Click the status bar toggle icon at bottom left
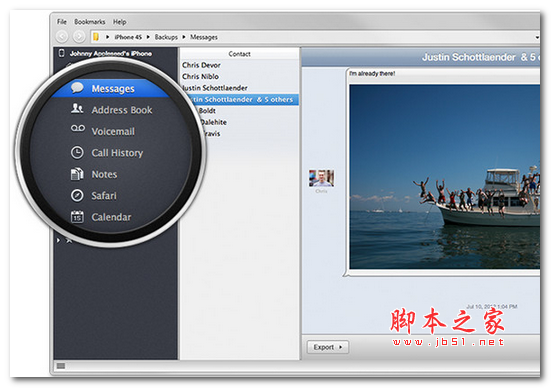Viewport: 551px width, 388px height. point(61,366)
